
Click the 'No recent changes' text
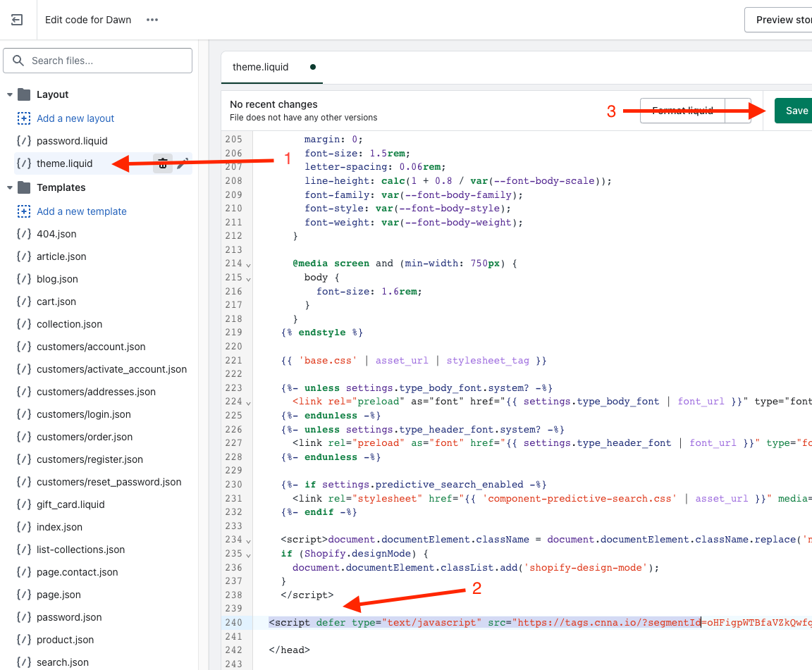[x=273, y=104]
